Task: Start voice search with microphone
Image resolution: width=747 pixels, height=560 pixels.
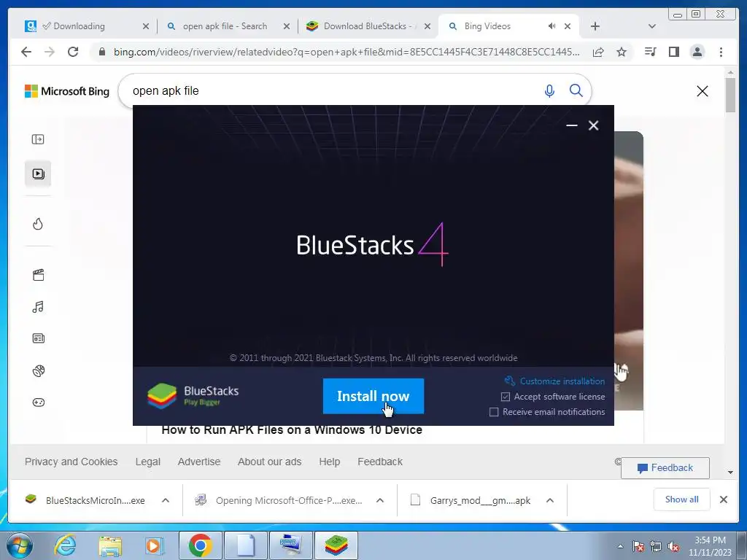Action: coord(549,90)
